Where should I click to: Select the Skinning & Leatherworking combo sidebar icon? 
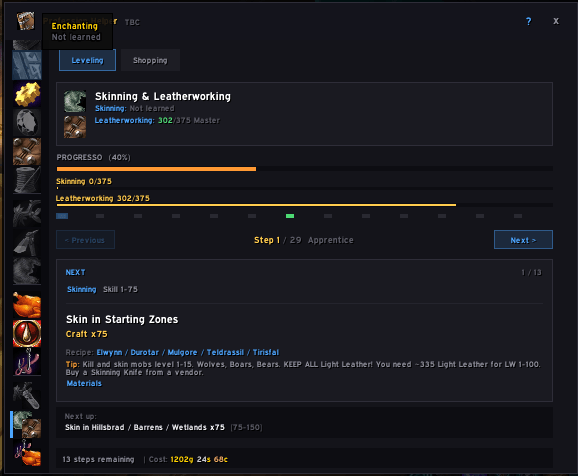tap(27, 424)
